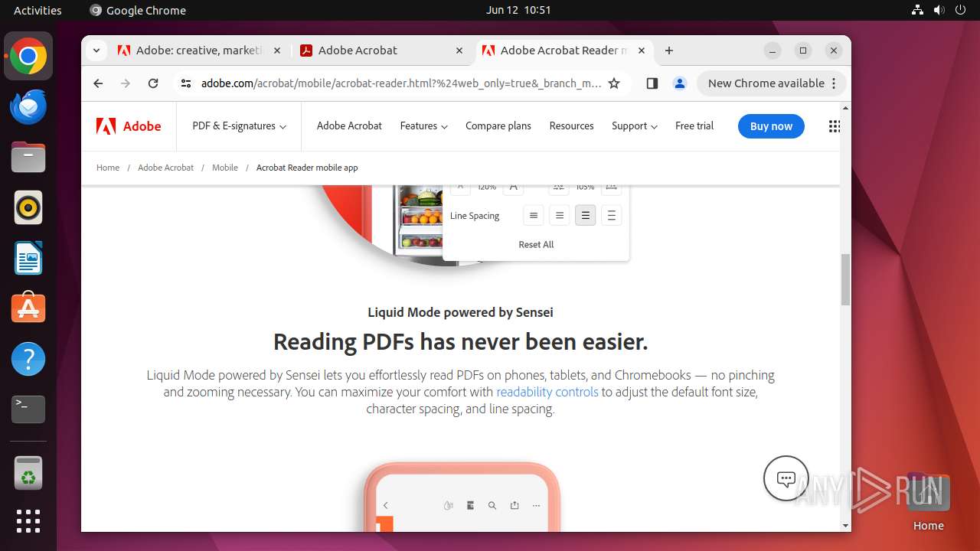Go to Adobe Acrobat breadcrumb link
Viewport: 980px width, 551px height.
[165, 168]
